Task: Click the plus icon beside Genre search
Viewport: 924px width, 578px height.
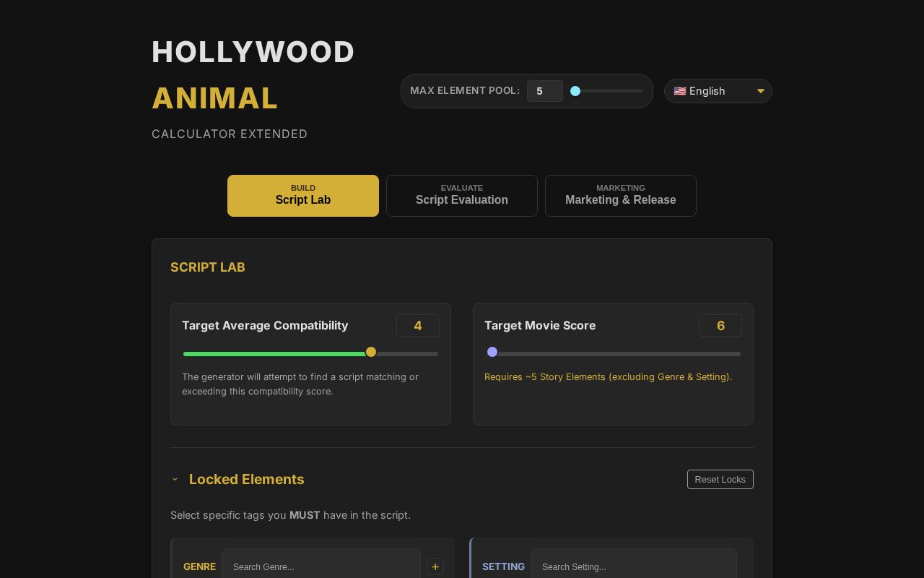Action: tap(435, 566)
